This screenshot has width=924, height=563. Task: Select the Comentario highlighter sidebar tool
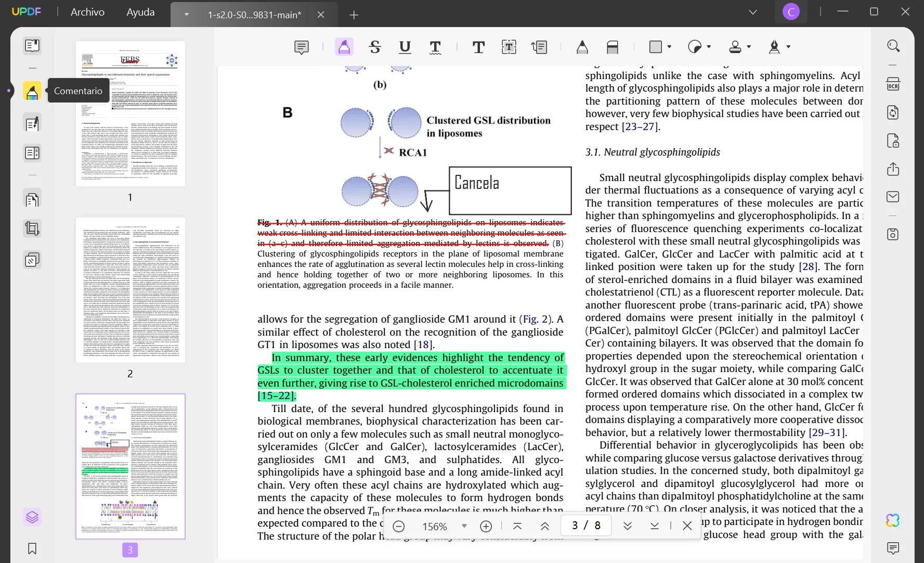[x=32, y=91]
